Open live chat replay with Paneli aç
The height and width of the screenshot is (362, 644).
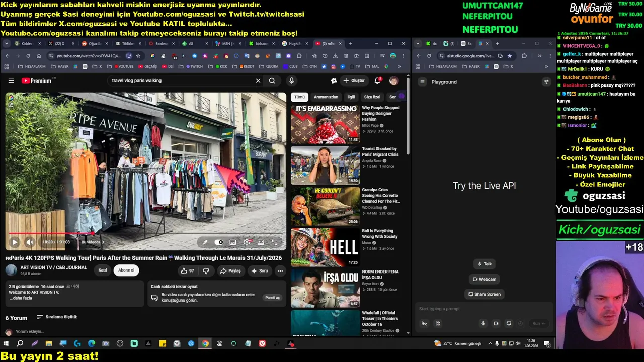point(272,298)
